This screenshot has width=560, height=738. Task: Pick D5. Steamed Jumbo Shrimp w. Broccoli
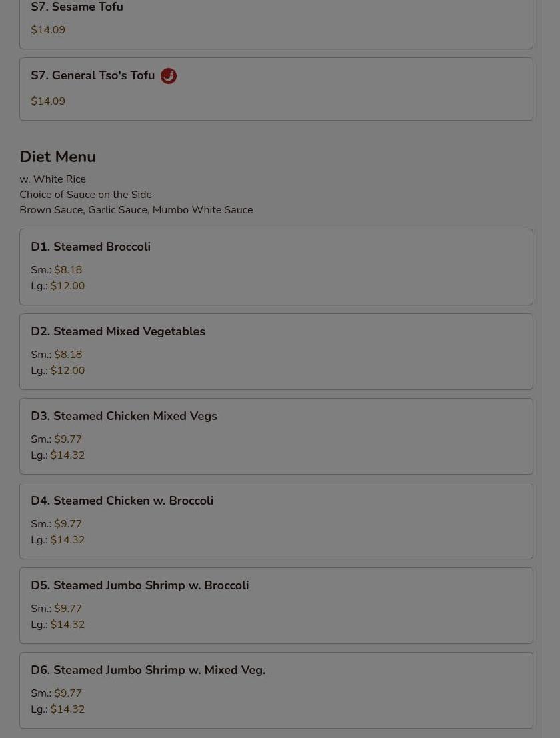coord(276,606)
